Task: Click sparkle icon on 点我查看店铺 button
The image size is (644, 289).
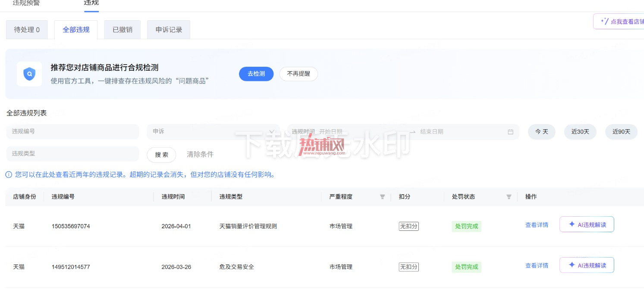Action: coord(605,21)
